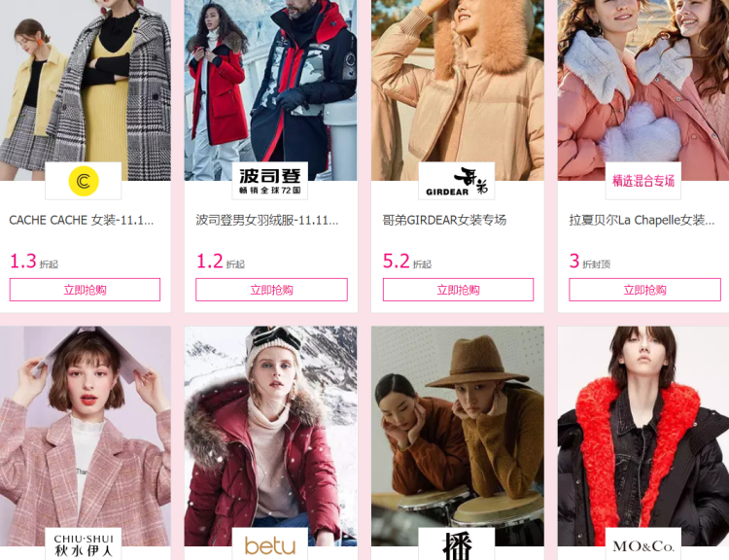The height and width of the screenshot is (560, 729).
Task: Click the pink 精选混合专场 badge
Action: (x=643, y=181)
